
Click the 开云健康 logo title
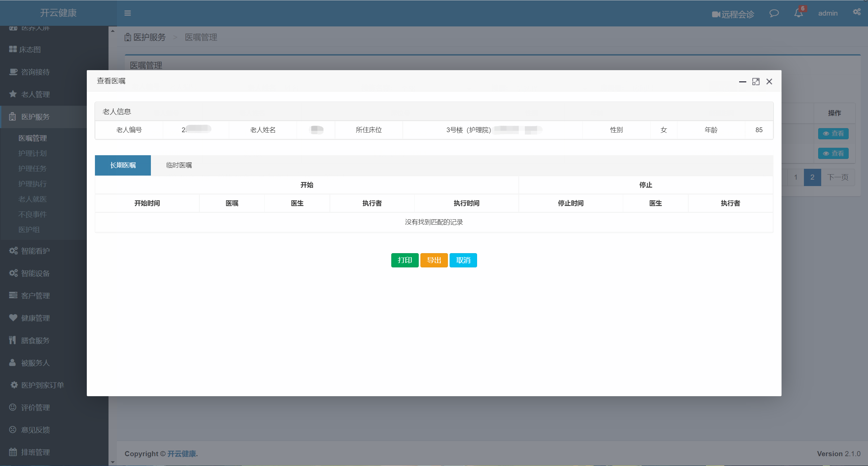pyautogui.click(x=58, y=13)
